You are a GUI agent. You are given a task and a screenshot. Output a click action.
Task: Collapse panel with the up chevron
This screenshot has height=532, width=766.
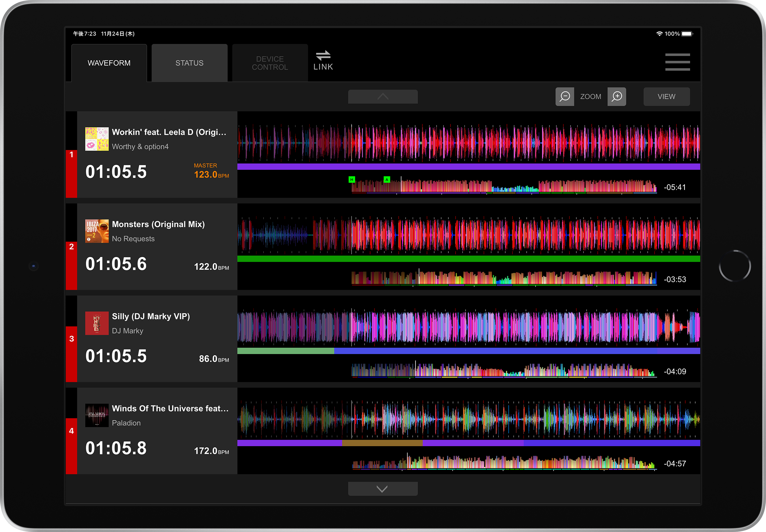click(x=383, y=97)
